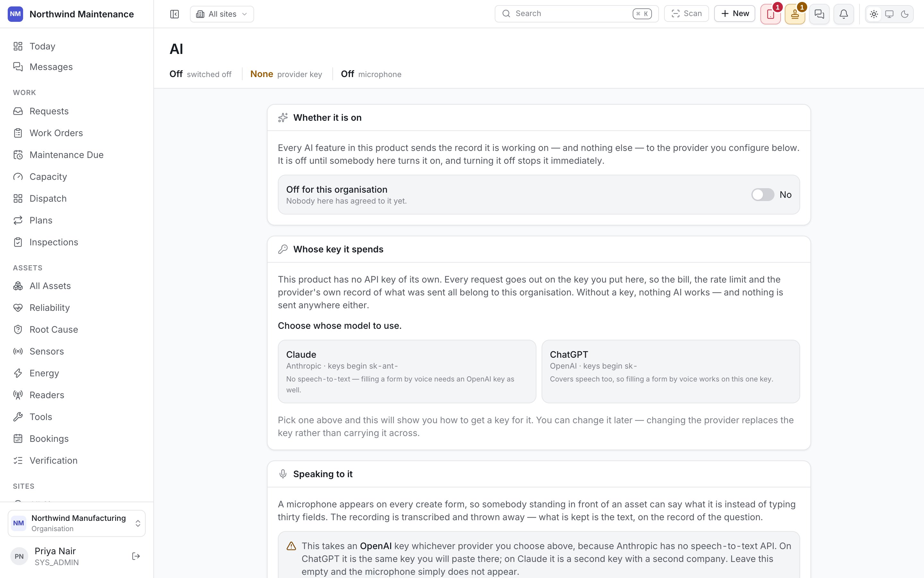The image size is (924, 578).
Task: Click the Dispatch grid icon
Action: coord(18,198)
